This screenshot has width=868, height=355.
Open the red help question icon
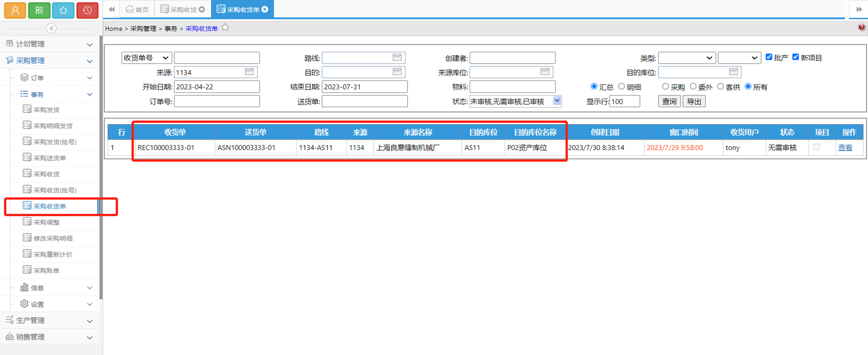click(x=862, y=27)
